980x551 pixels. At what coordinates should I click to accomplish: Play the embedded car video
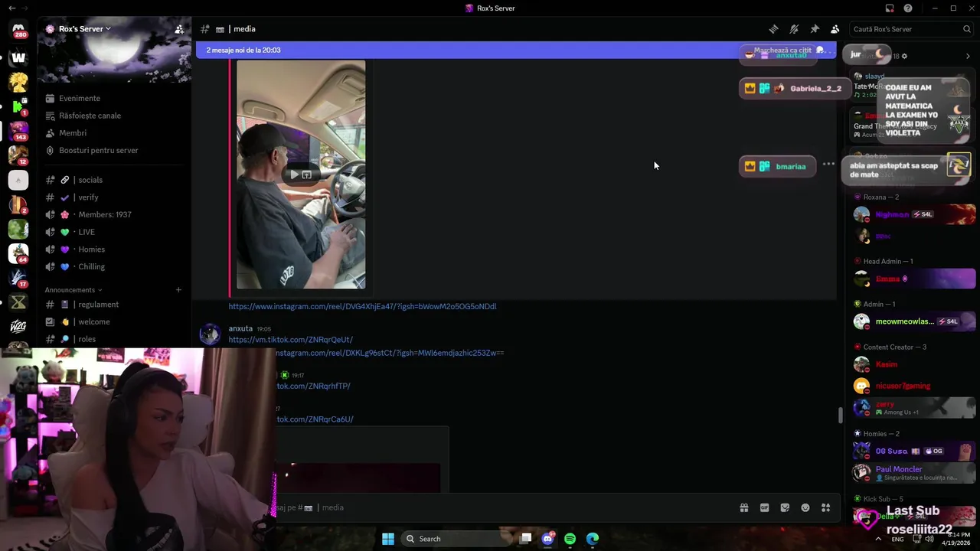(294, 174)
